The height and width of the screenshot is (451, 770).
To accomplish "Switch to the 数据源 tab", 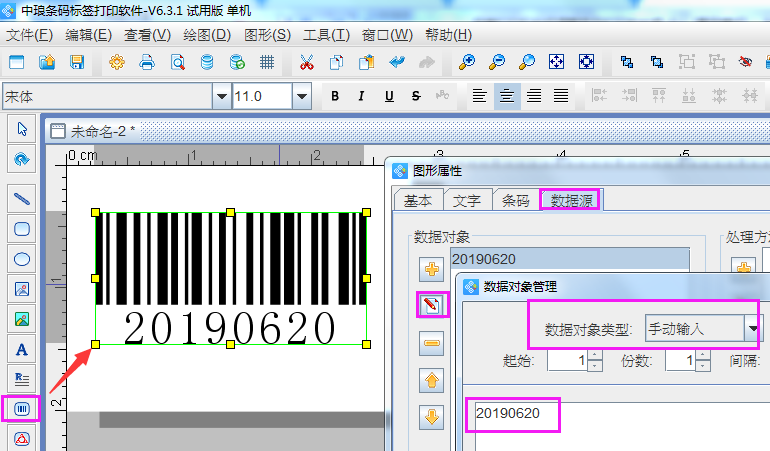I will 571,200.
